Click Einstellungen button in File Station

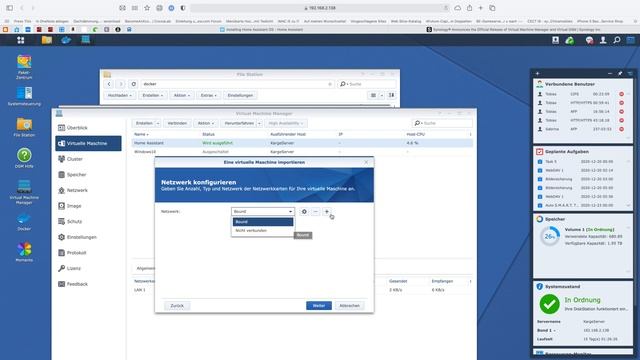240,96
